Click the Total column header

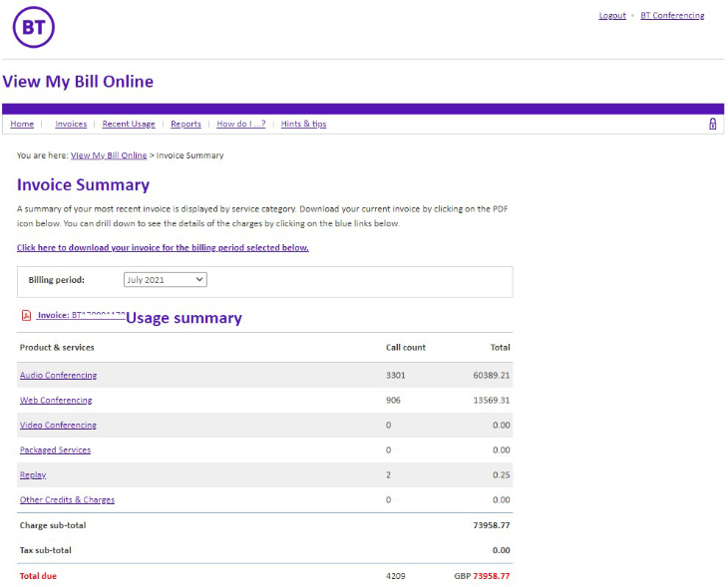coord(500,348)
